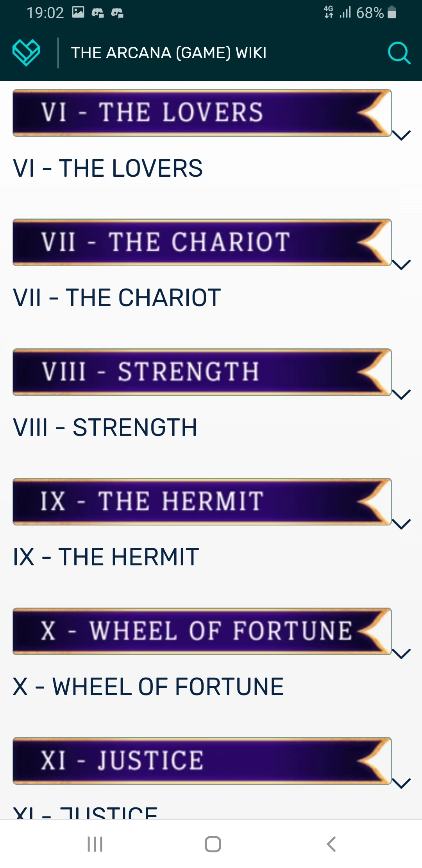Tap the X - Wheel of Fortune heading text
This screenshot has height=868, width=422.
click(148, 687)
